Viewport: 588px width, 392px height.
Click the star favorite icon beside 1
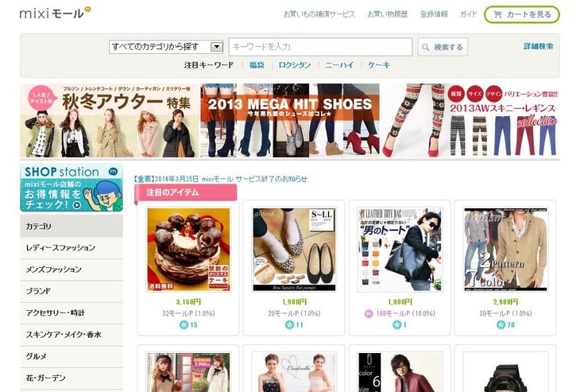point(397,325)
